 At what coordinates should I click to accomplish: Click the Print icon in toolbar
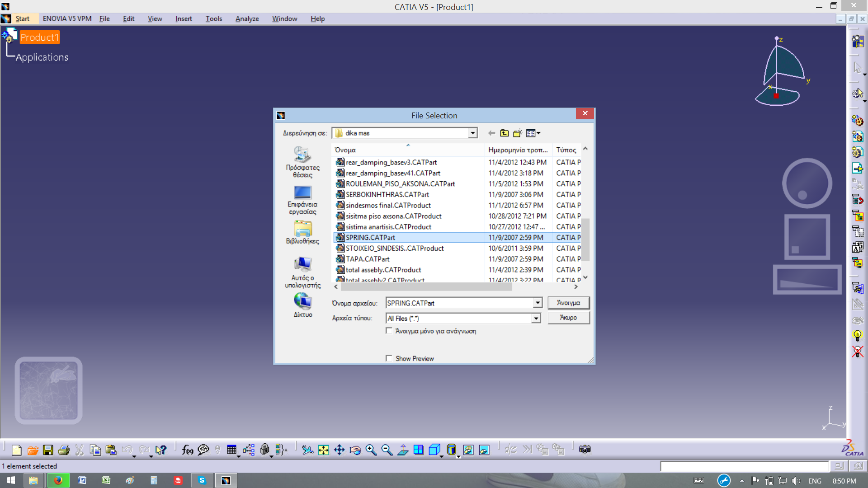[64, 450]
